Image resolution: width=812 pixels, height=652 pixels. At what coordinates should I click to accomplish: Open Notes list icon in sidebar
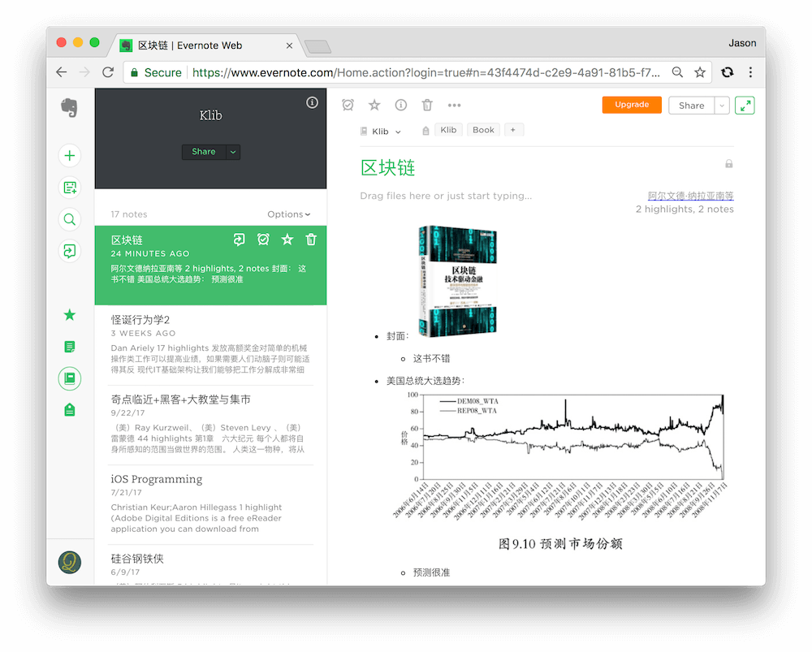[x=69, y=347]
